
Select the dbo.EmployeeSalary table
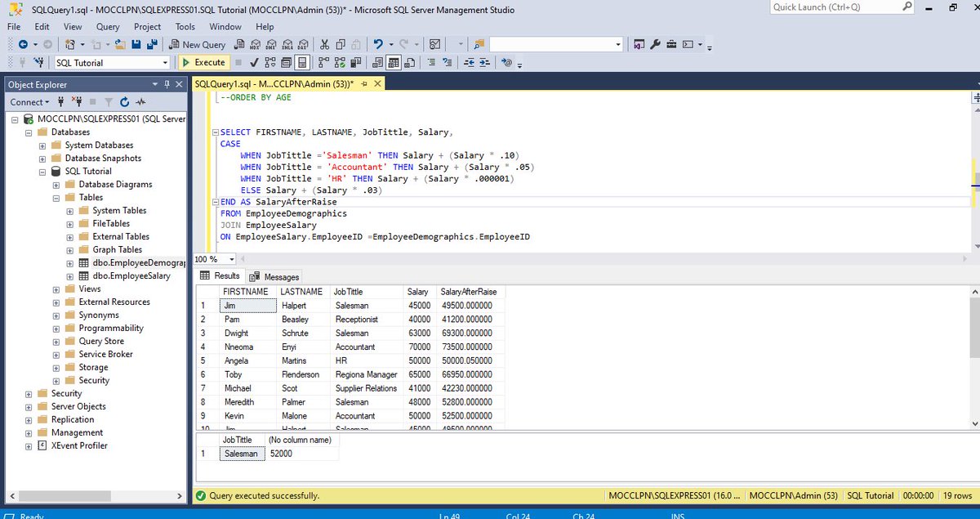[x=131, y=275]
